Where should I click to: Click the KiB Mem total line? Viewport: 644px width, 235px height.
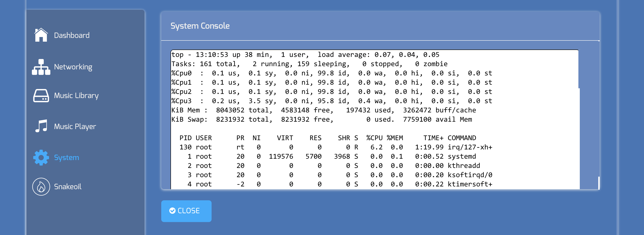(x=324, y=110)
